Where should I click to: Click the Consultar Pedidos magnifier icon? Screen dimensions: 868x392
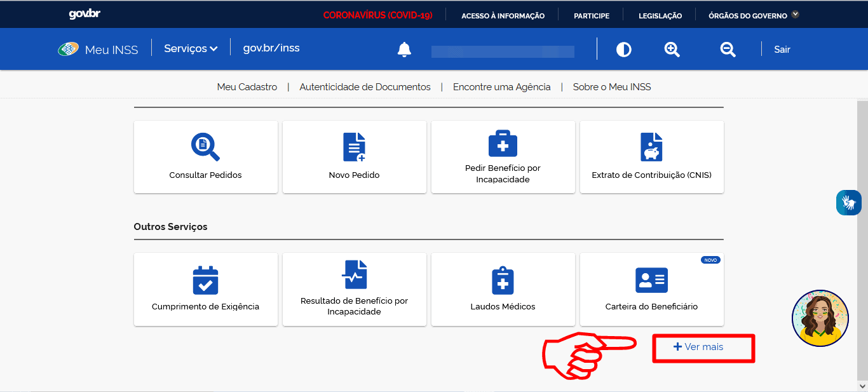point(205,147)
